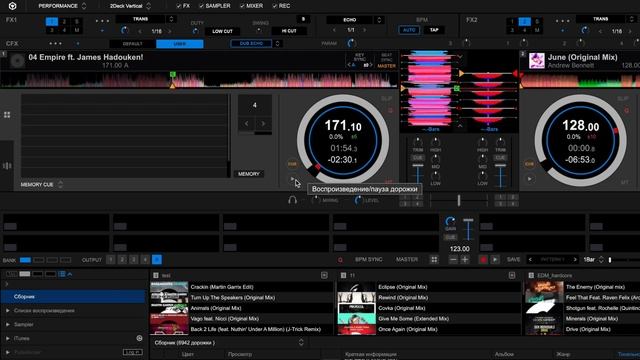640x360 pixels.
Task: Select Сборник in the browser tree
Action: point(73,297)
